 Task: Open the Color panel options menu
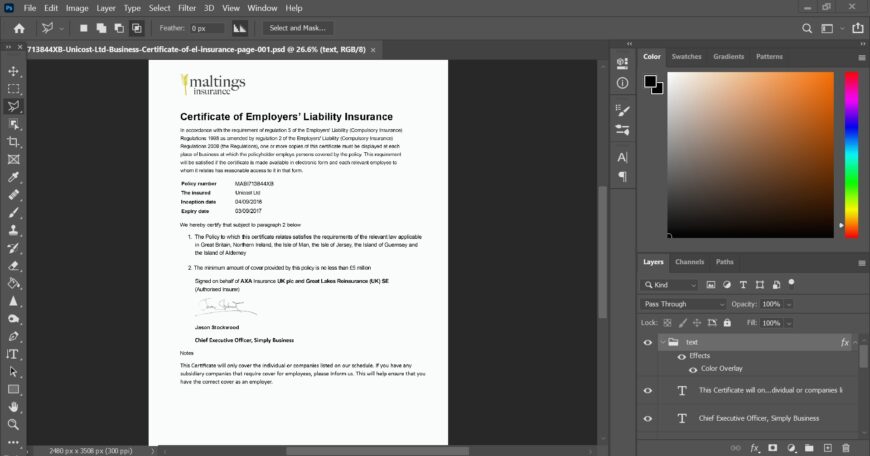point(862,57)
